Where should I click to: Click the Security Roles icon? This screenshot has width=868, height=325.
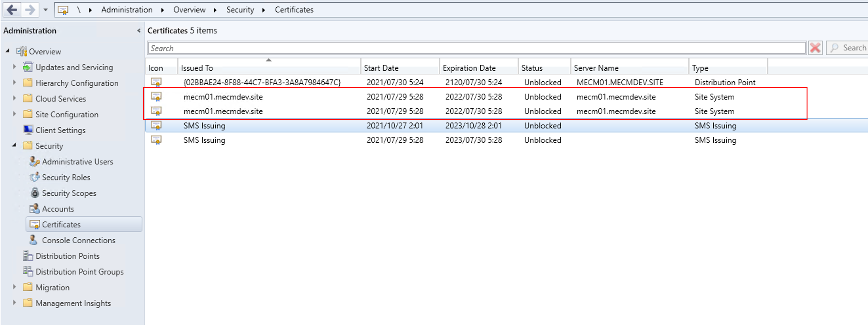pyautogui.click(x=34, y=177)
